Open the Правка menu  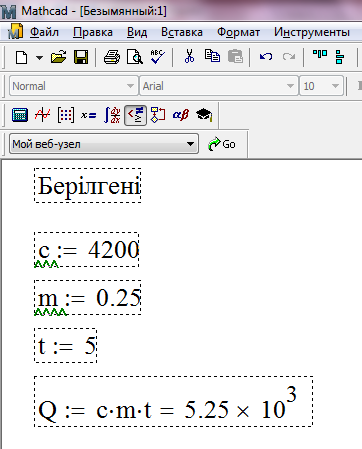coord(93,32)
